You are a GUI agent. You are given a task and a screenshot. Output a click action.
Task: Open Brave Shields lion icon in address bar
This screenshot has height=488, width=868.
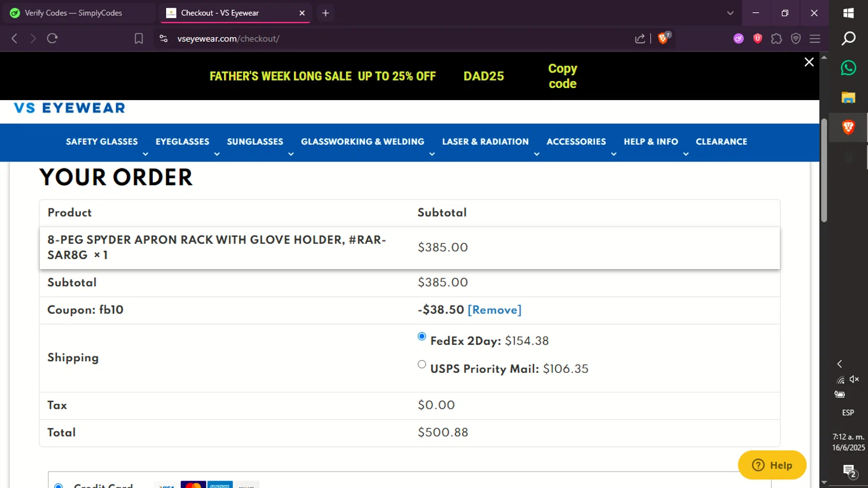coord(664,38)
